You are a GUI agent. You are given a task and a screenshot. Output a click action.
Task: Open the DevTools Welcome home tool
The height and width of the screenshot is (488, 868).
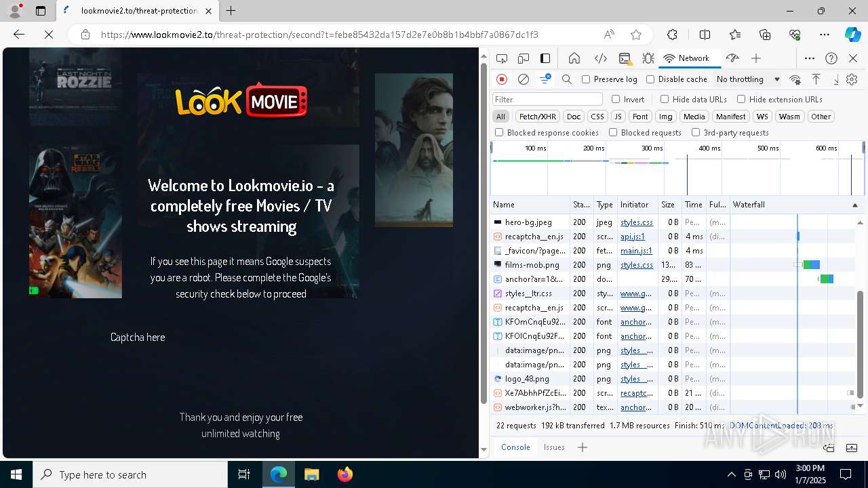[574, 58]
